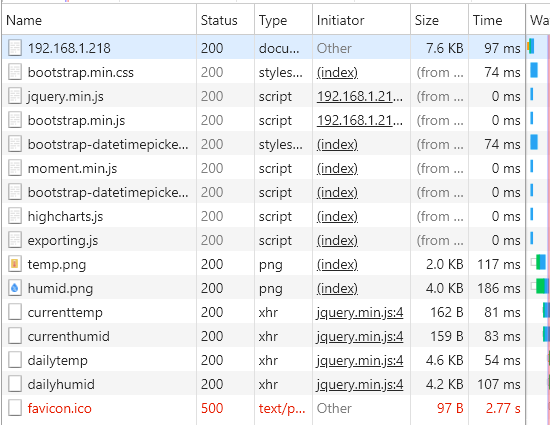Viewport: 550px width, 425px height.
Task: Click the file icon next to jquery.min.js
Action: (15, 96)
